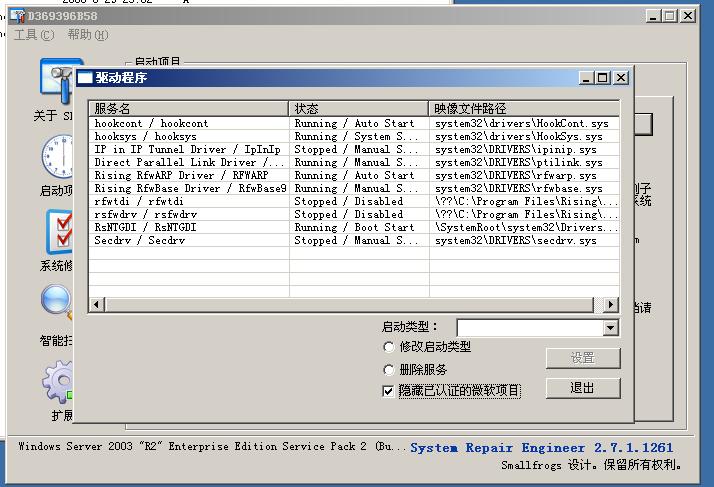Open the 帮助(H) menu
The width and height of the screenshot is (714, 487).
88,35
